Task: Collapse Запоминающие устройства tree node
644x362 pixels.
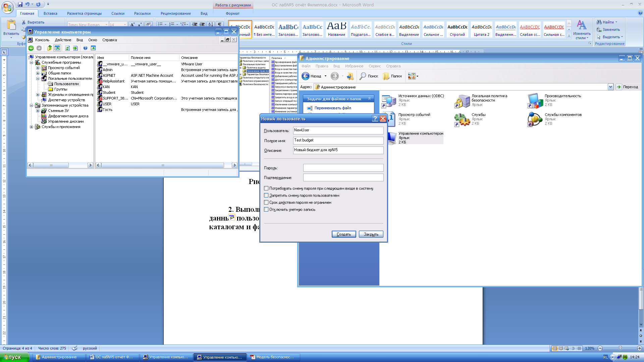Action: coord(32,105)
